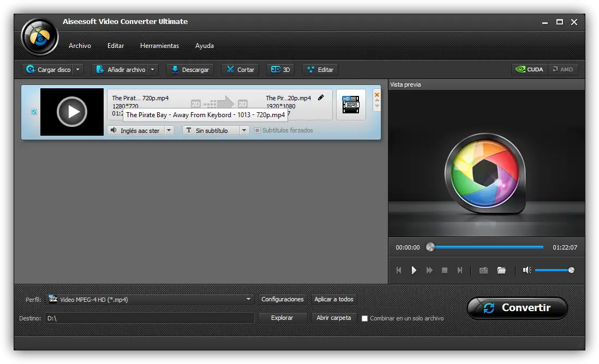Open the Archivo menu
599x364 pixels.
pyautogui.click(x=80, y=45)
